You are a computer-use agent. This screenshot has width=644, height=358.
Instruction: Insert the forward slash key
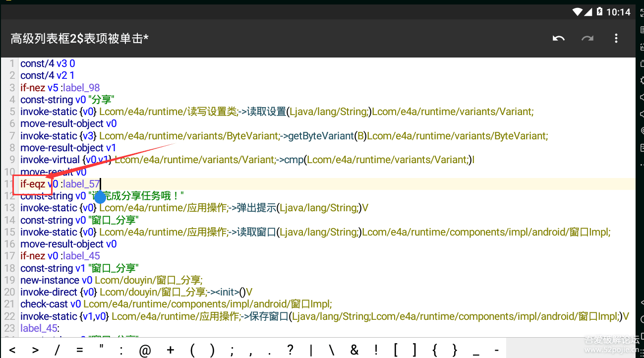click(57, 351)
